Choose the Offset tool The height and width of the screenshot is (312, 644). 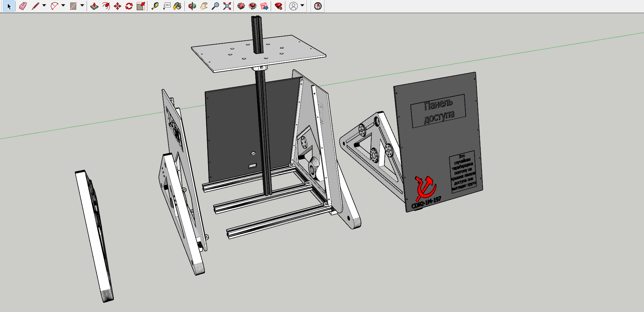pyautogui.click(x=106, y=6)
